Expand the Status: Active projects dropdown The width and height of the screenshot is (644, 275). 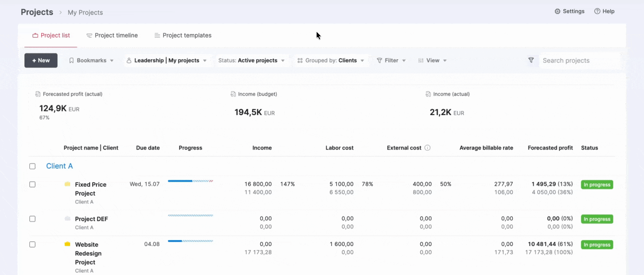[x=251, y=60]
